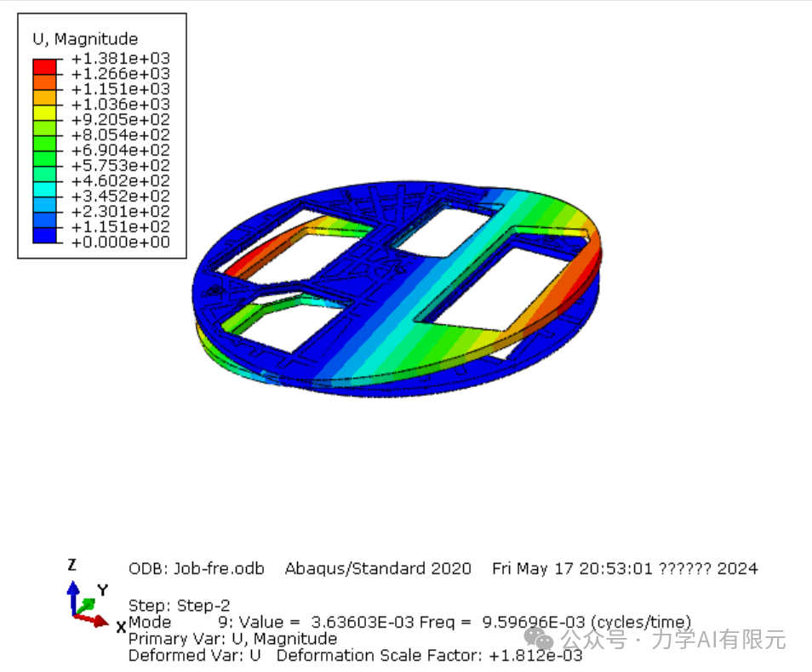Click legend value +6.904e+02
This screenshot has width=812, height=672.
click(x=121, y=151)
